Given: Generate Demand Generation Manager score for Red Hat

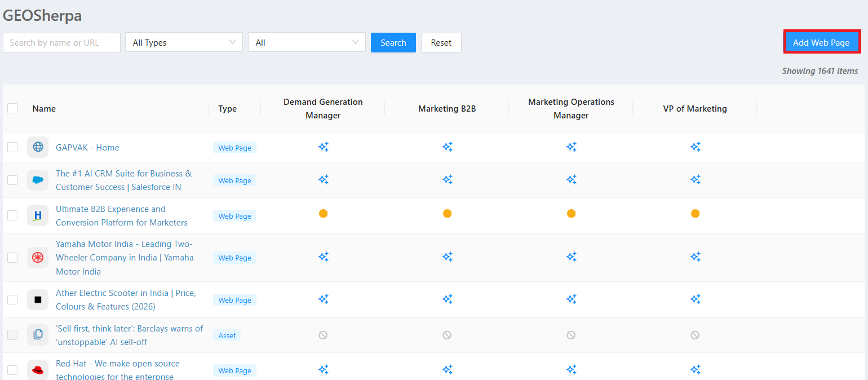Looking at the screenshot, I should (x=323, y=369).
